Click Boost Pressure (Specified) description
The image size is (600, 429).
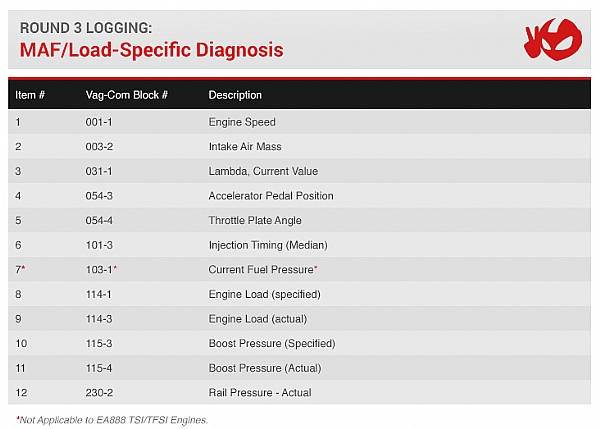(272, 343)
